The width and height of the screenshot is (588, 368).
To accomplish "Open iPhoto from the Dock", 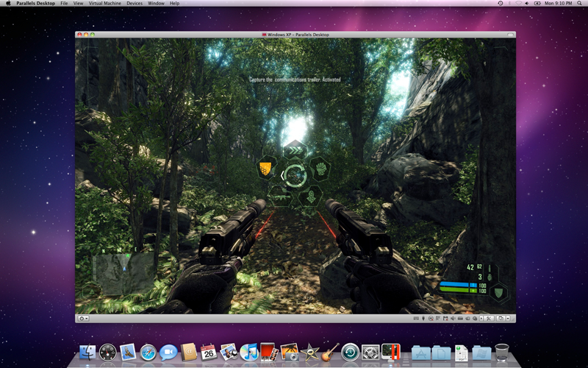I will tap(289, 353).
